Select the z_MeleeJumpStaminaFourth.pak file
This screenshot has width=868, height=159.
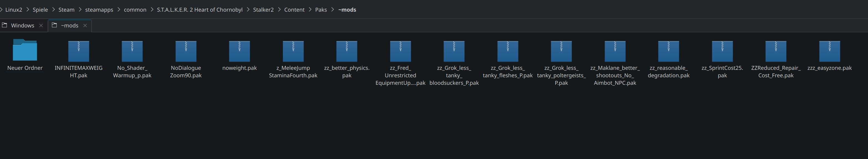pyautogui.click(x=293, y=51)
